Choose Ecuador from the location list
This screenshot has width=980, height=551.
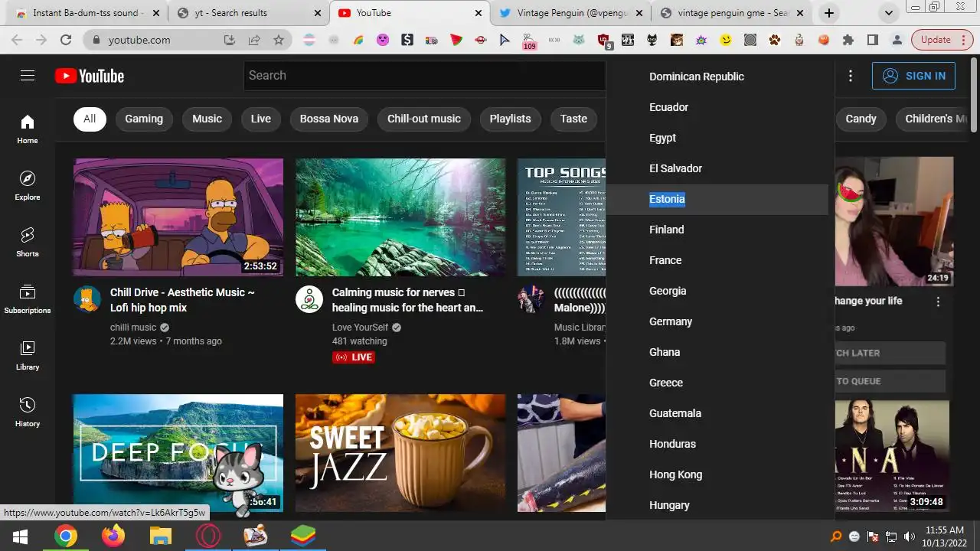pos(717,107)
